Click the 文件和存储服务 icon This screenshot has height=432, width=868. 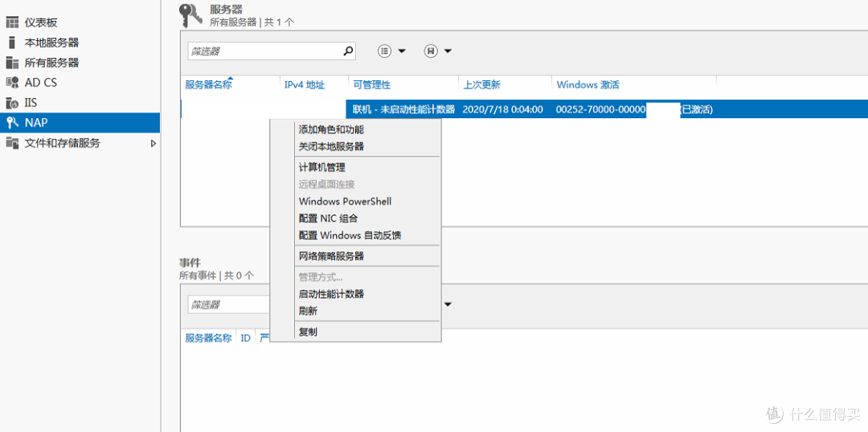coord(12,143)
